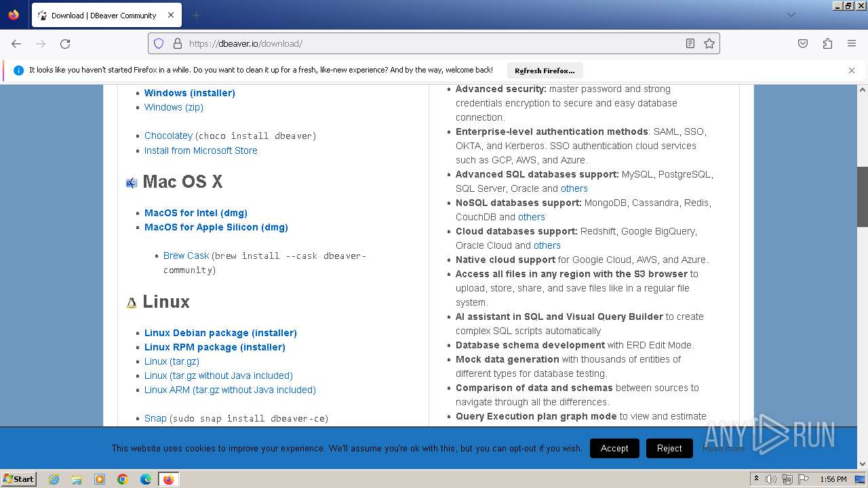Click the page vertical scrollbar thumb

863,197
